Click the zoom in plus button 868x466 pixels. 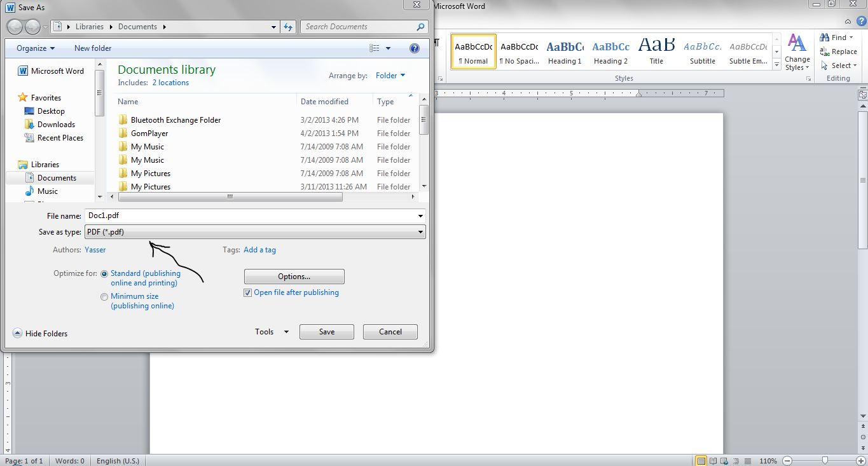(860, 461)
